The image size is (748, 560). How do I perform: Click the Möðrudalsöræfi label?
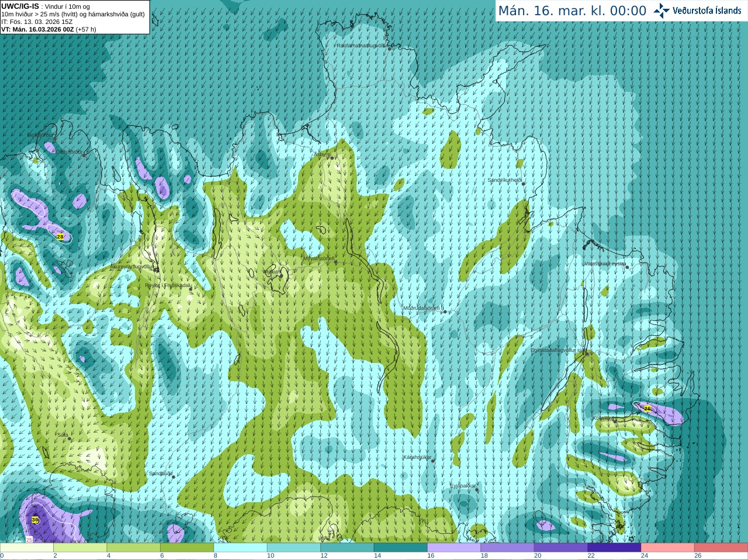coord(424,308)
